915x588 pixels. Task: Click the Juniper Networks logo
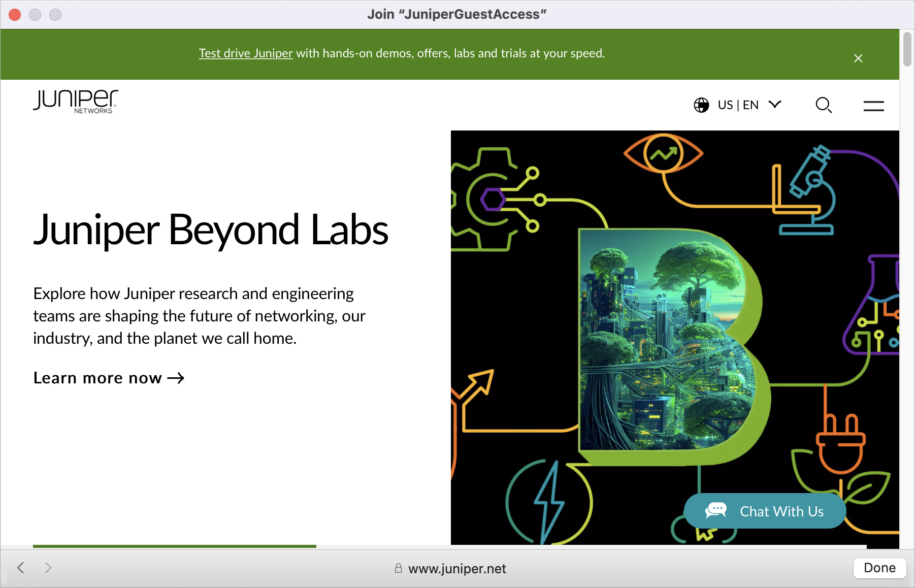(x=75, y=102)
